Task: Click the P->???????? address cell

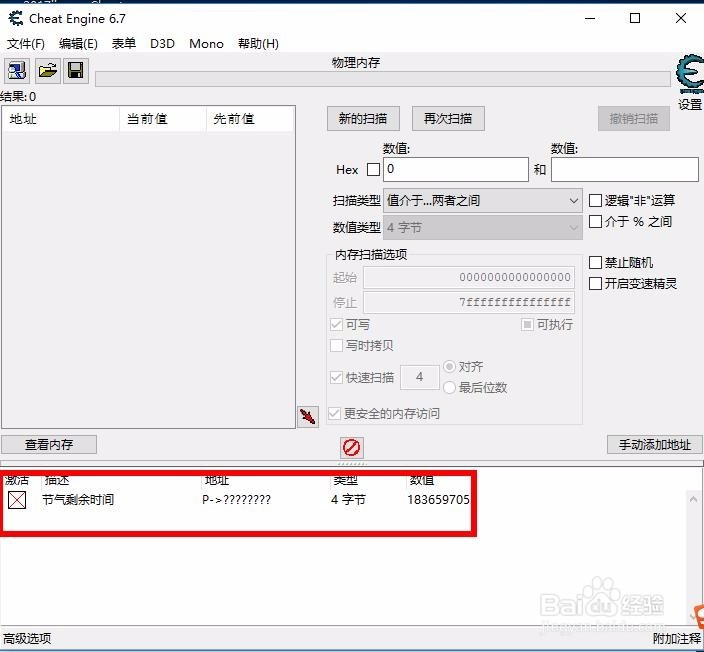Action: [x=236, y=500]
